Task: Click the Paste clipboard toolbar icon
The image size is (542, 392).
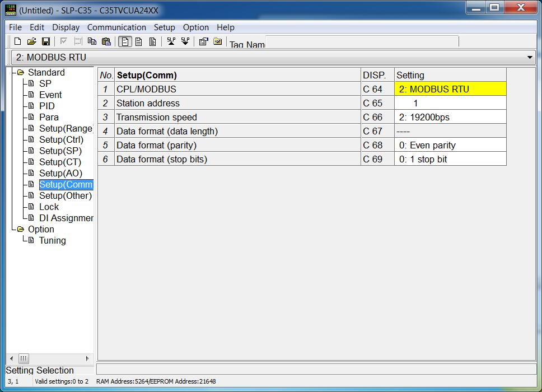Action: [x=106, y=41]
